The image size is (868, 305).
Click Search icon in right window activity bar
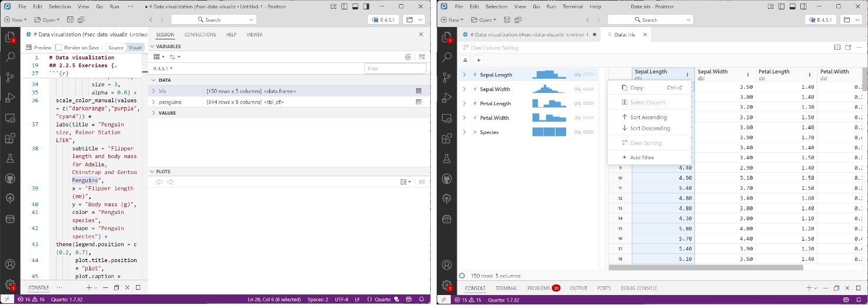[x=447, y=58]
